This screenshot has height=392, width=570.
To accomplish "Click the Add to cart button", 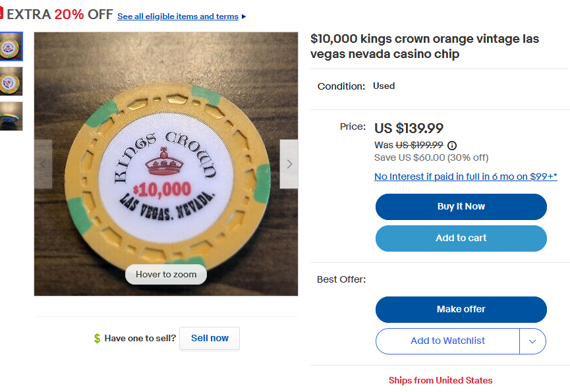I will [x=461, y=238].
